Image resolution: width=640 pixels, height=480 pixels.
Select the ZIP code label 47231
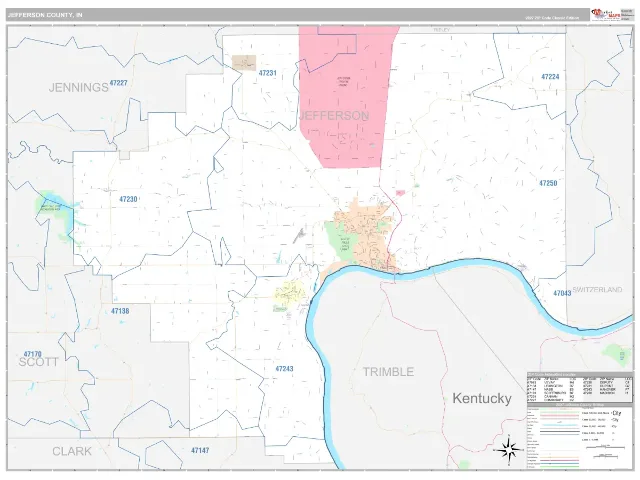(267, 73)
